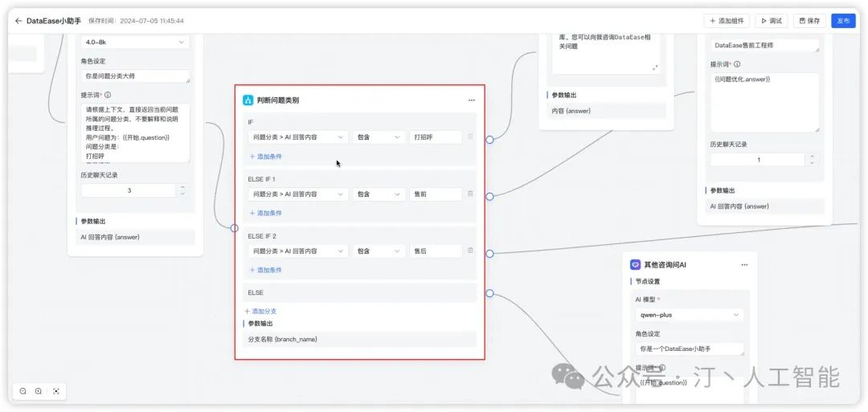Viewport: 868px width, 412px height.
Task: Open the 包含 operator dropdown under ELSE IF 2
Action: tap(379, 251)
